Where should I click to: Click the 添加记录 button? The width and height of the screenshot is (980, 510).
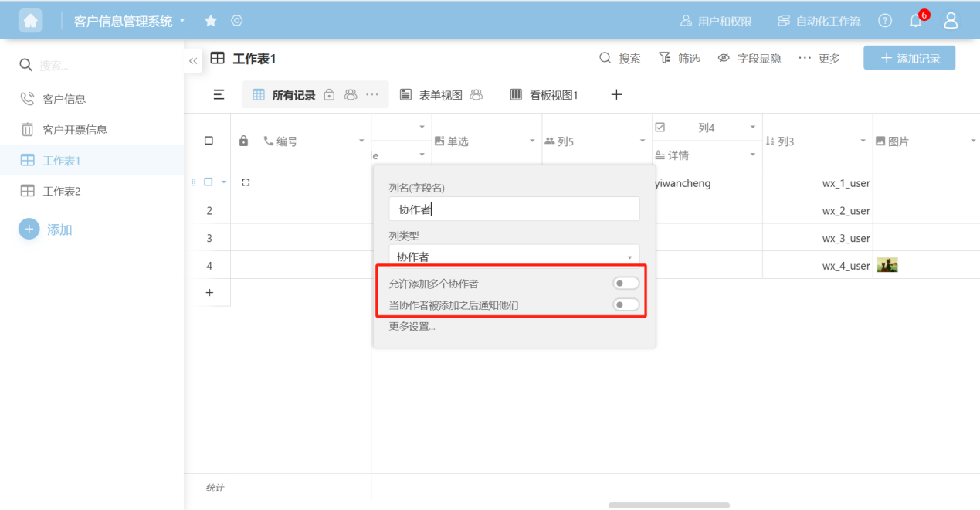(x=909, y=58)
